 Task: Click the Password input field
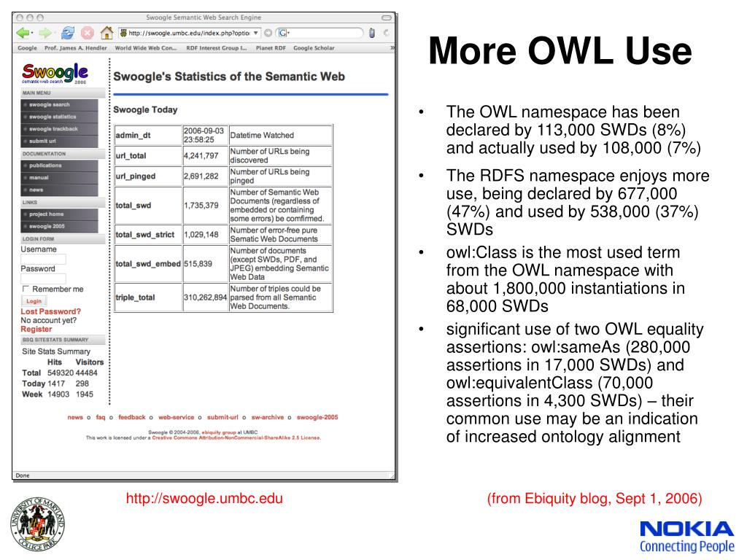point(43,279)
